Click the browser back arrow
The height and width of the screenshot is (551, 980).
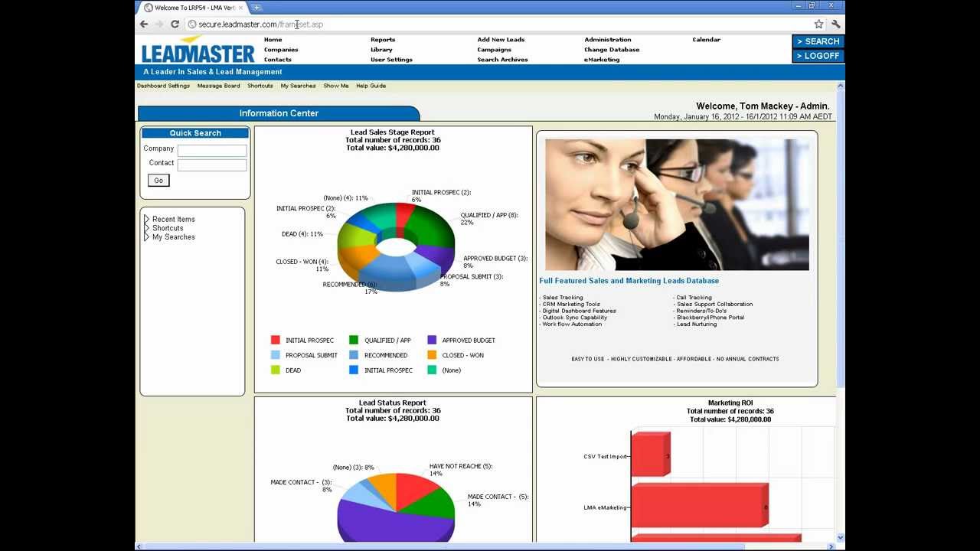point(144,24)
